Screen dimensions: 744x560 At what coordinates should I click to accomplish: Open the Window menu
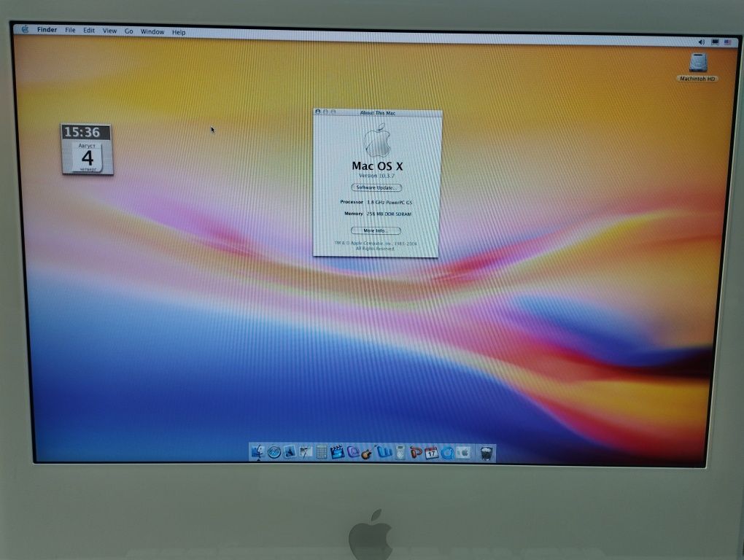[152, 32]
